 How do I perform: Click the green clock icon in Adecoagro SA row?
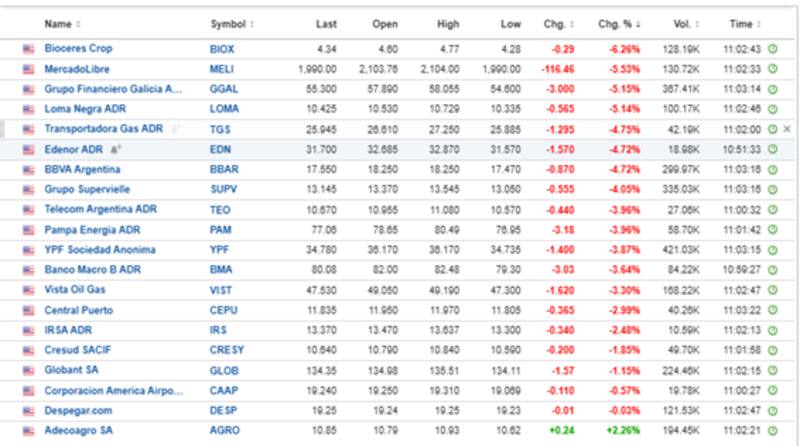(x=772, y=430)
